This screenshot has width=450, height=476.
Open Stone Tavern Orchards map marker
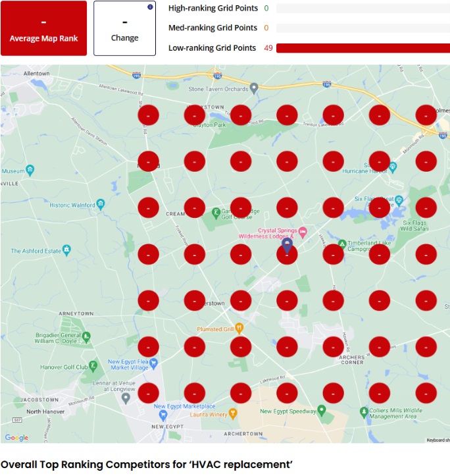click(254, 88)
